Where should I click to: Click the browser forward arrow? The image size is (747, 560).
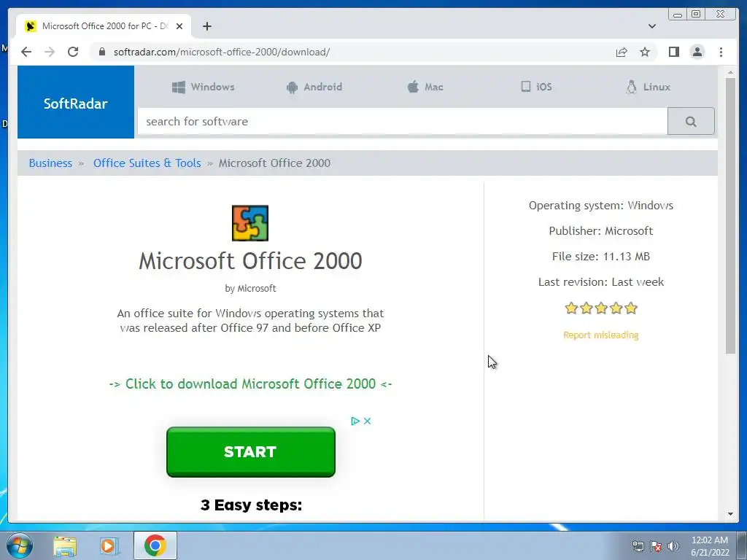[50, 52]
